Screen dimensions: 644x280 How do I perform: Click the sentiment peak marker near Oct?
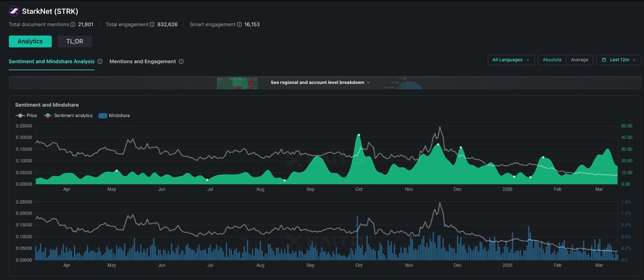[358, 135]
